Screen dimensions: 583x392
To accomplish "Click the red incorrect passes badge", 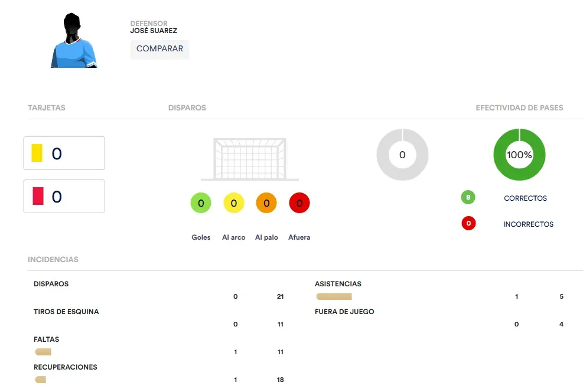I will click(468, 223).
